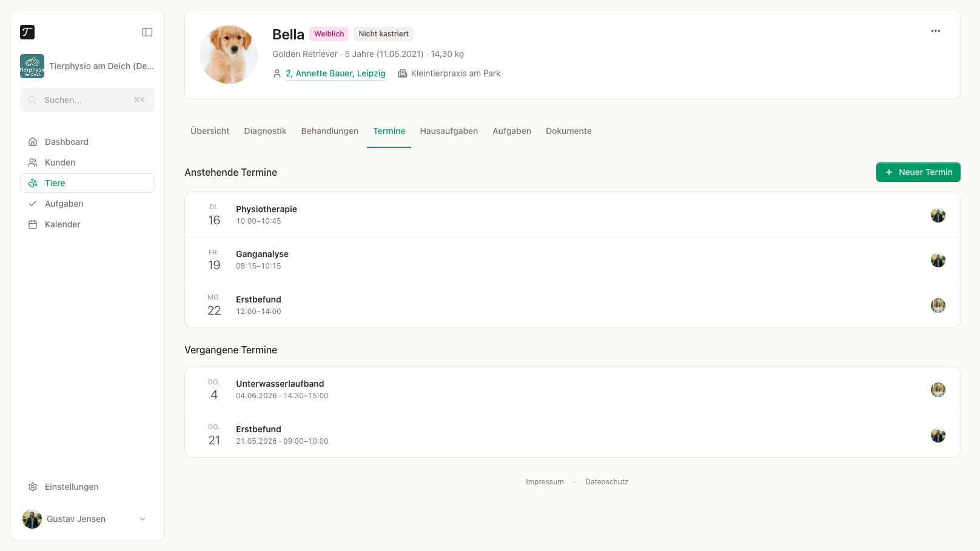Switch to the Dokumente tab
Screen dimensions: 980x551
(569, 131)
